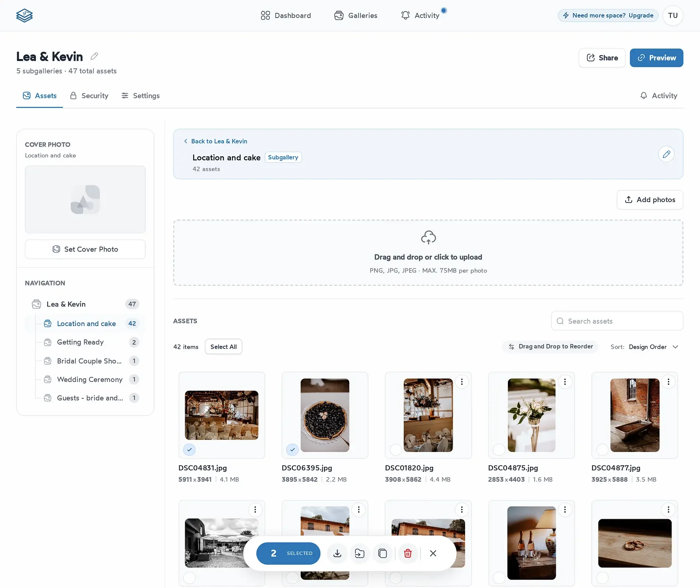Click the 2 SELECTED counter pill
The image size is (700, 588).
(x=288, y=553)
